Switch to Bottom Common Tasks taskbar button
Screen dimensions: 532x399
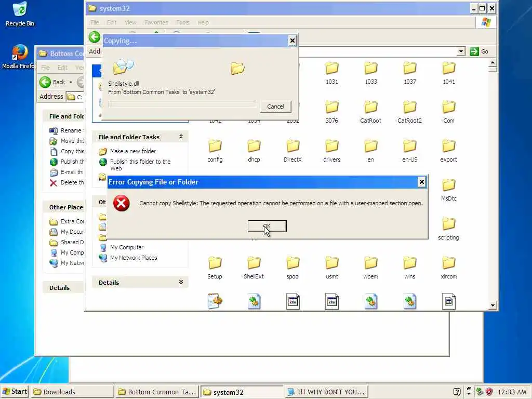(x=157, y=392)
